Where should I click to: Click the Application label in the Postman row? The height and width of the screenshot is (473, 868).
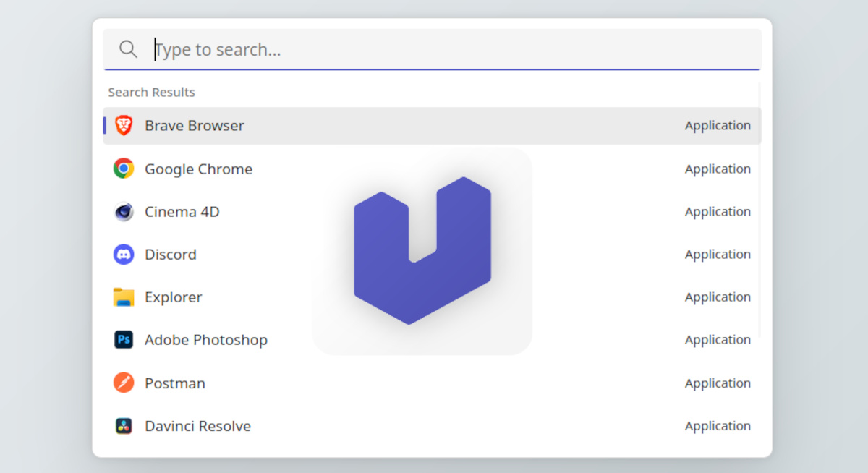click(x=717, y=383)
